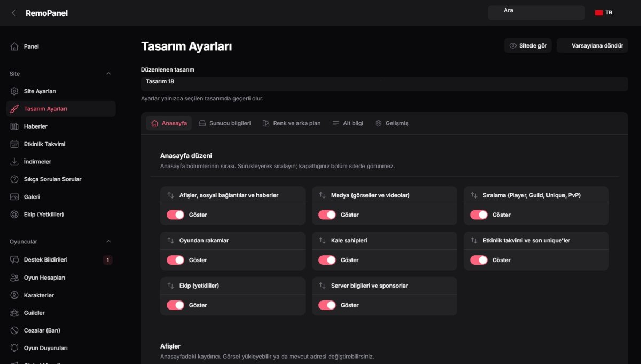
Task: Switch to the Alt bilgi tab
Action: coord(348,123)
